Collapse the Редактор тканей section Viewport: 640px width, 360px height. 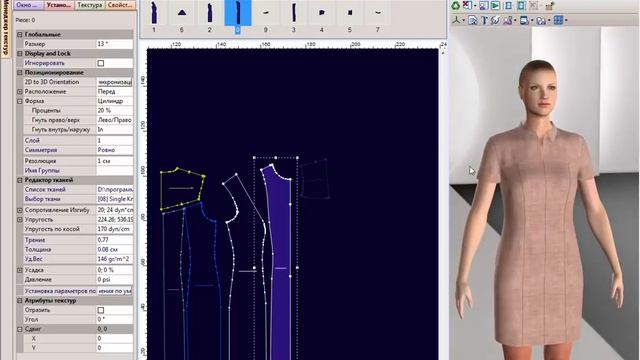click(x=20, y=180)
